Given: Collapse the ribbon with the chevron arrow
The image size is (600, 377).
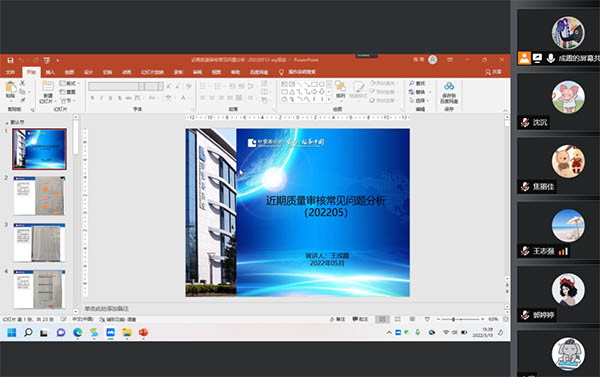Looking at the screenshot, I should coord(505,110).
